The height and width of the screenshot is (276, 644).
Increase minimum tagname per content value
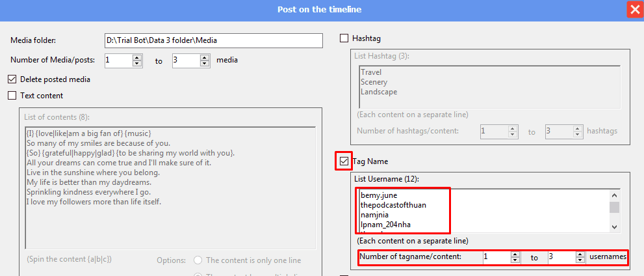515,254
